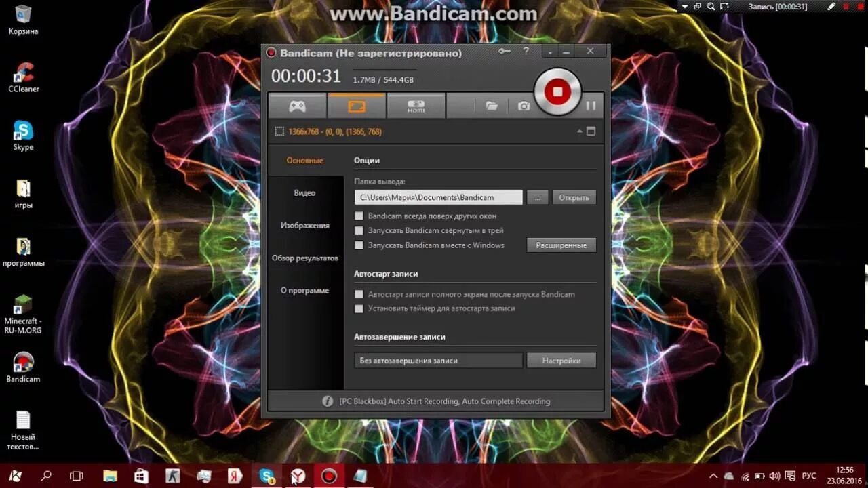The height and width of the screenshot is (488, 868).
Task: Open the Windows Start button
Action: tap(15, 476)
